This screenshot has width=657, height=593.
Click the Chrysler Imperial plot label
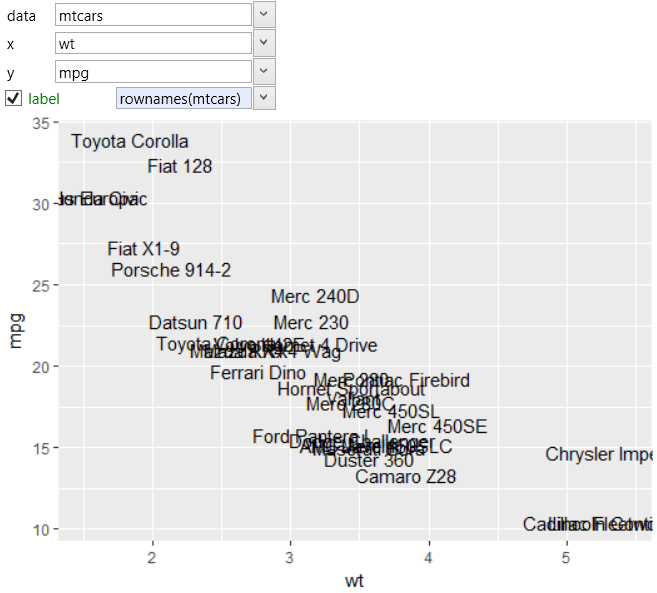[x=599, y=455]
